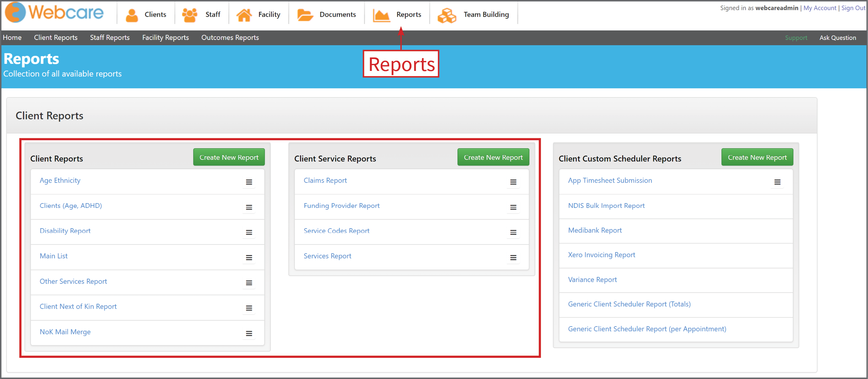Open hamburger menu for Services Report
The height and width of the screenshot is (379, 868).
(x=513, y=258)
